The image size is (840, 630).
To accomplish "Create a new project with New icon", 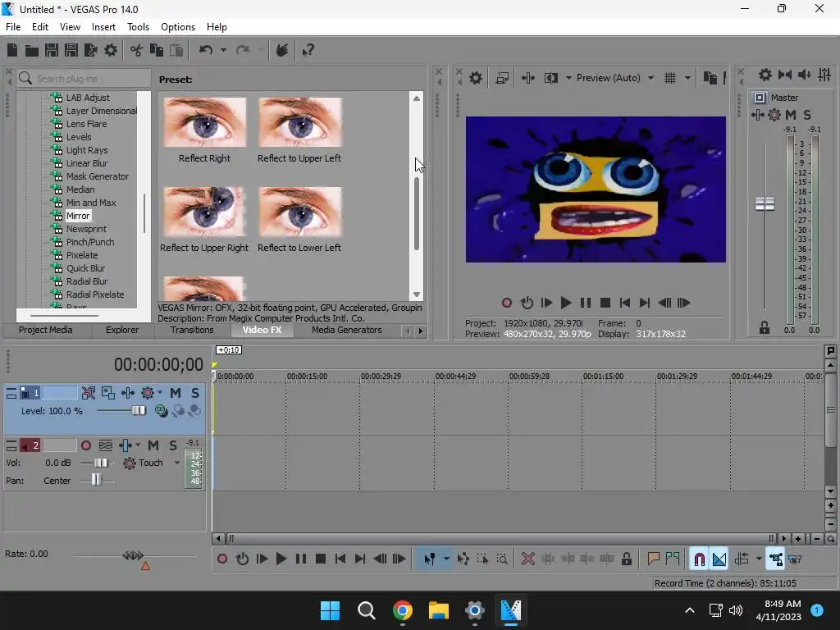I will (x=12, y=50).
